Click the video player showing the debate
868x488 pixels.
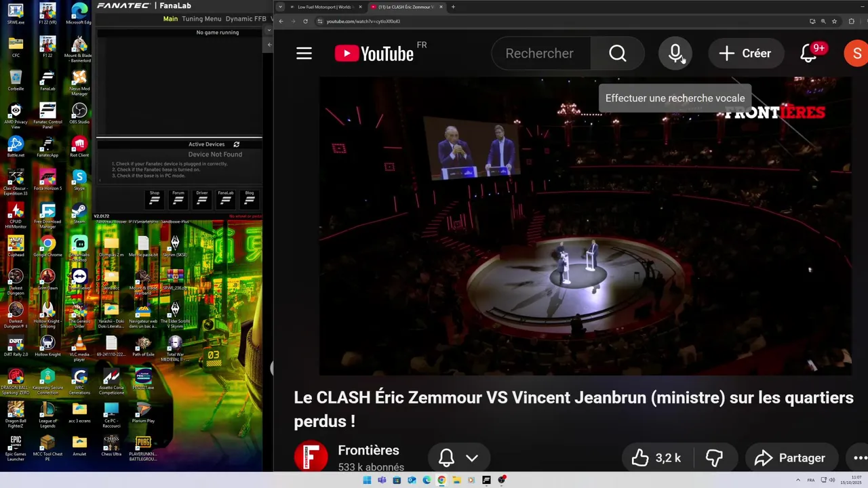point(585,226)
